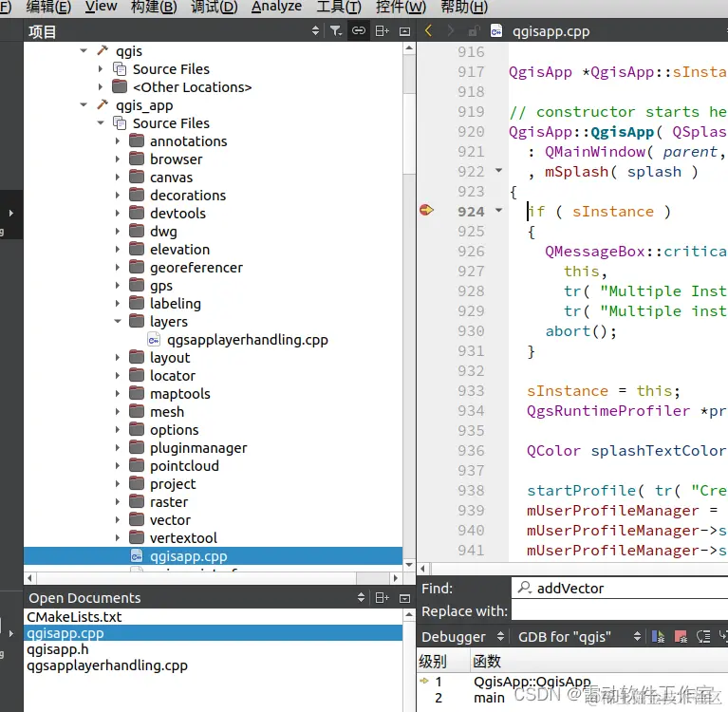728x712 pixels.
Task: Click into the Replace with field
Action: (620, 610)
